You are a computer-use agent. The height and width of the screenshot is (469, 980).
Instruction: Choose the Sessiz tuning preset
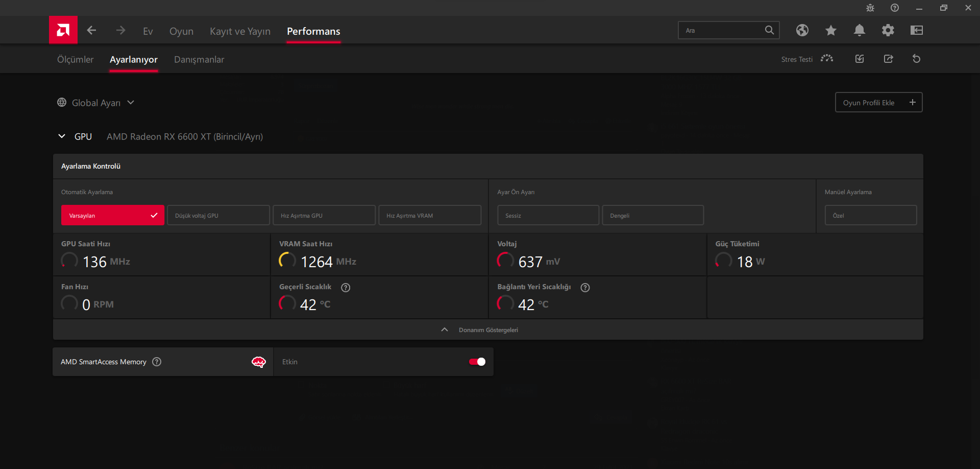(x=548, y=215)
